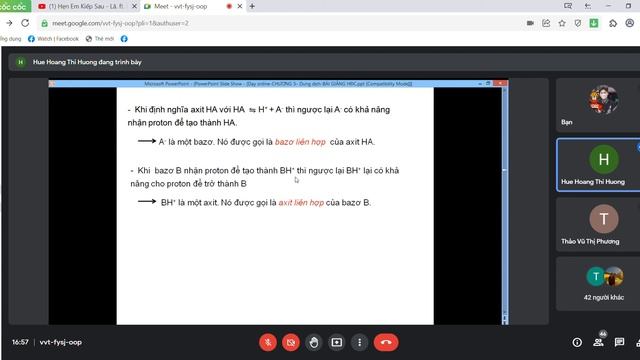Switch to the Meet vvt-fysj-oop tab
The image size is (640, 360).
click(x=180, y=6)
